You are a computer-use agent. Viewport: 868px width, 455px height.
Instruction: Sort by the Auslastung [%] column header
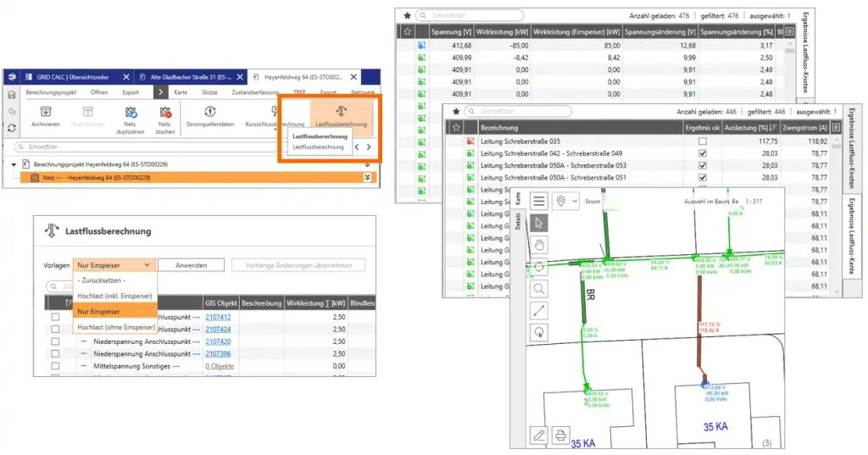(751, 127)
